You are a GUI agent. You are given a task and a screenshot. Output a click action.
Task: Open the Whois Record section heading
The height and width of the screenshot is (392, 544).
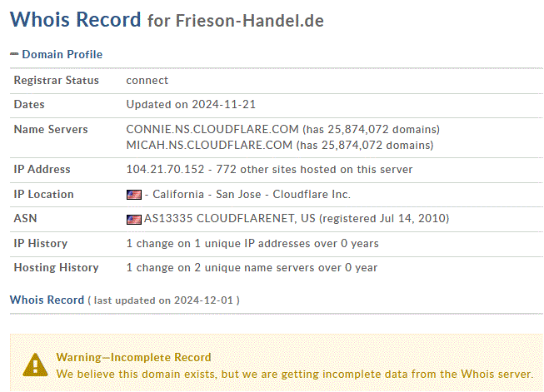(47, 300)
